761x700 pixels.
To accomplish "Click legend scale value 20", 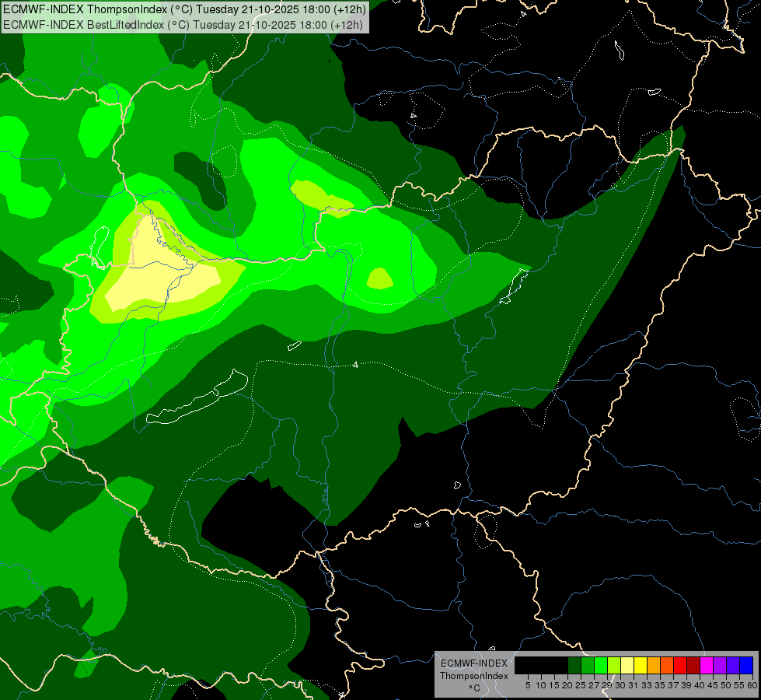I will [x=567, y=685].
